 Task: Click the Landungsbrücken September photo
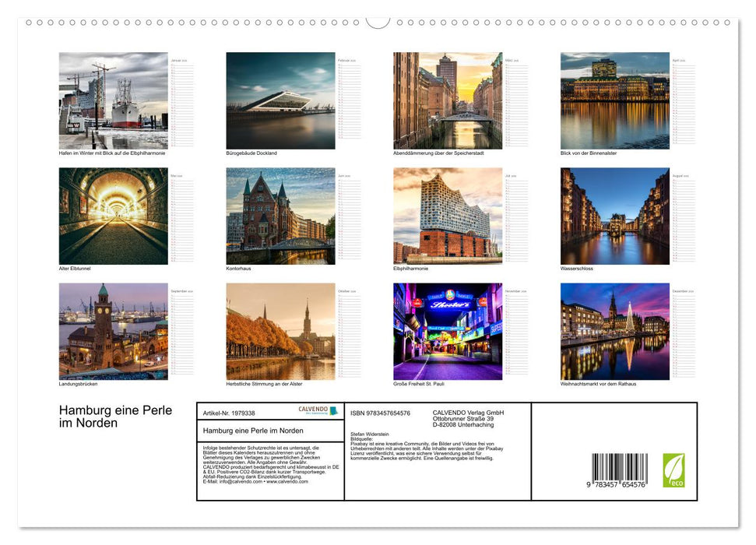(113, 331)
